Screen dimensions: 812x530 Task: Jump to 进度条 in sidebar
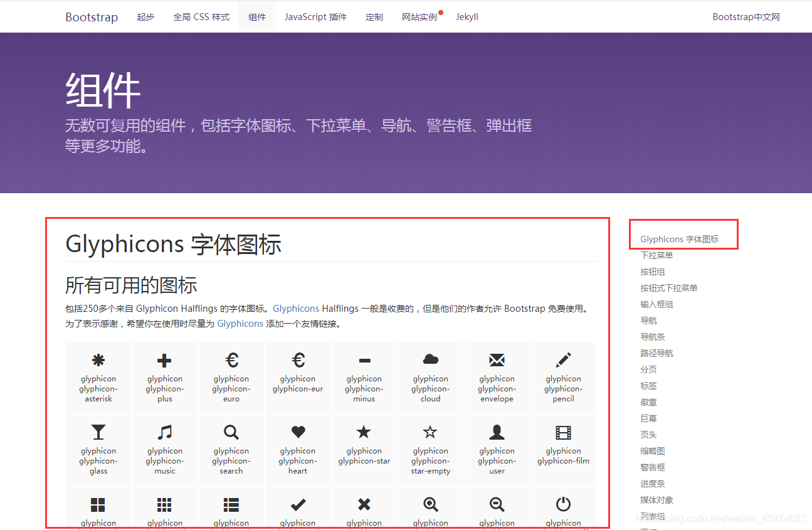coord(653,484)
